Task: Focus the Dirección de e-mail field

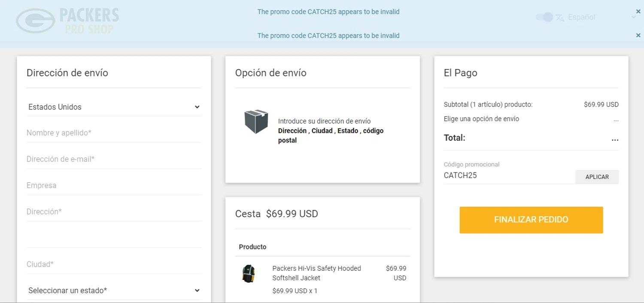Action: pos(114,159)
